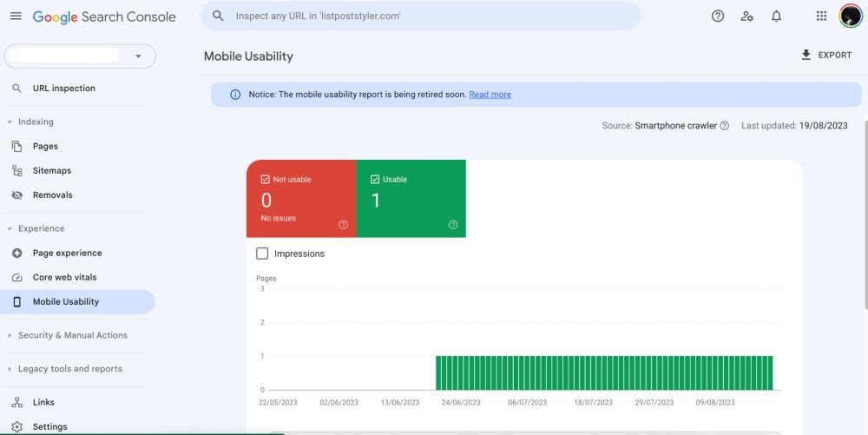Select the green Usable card

pyautogui.click(x=411, y=199)
